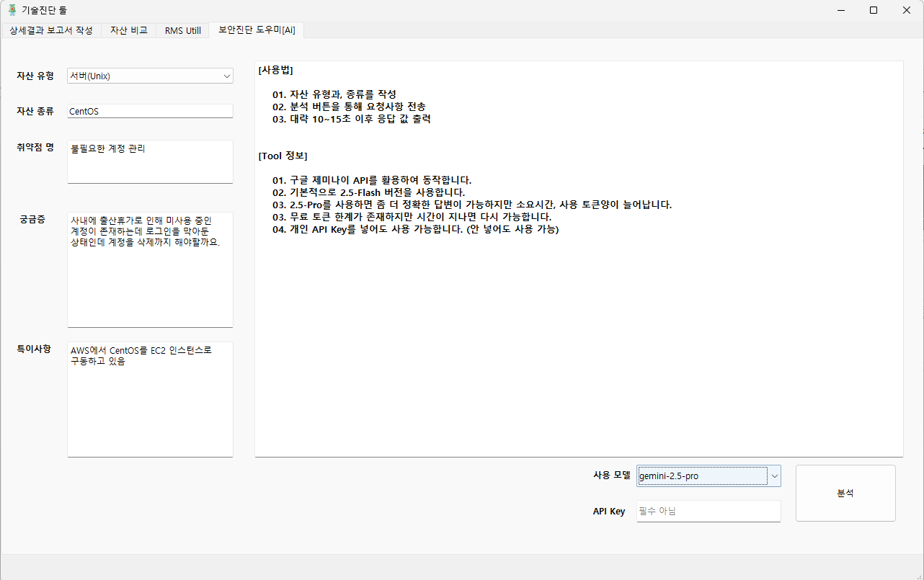
Task: Focus the 취약점 명 text box
Action: [150, 161]
